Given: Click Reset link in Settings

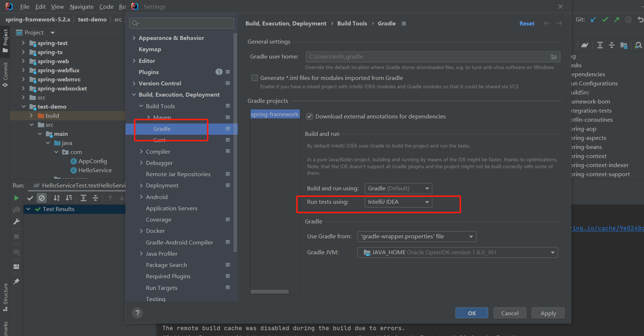Looking at the screenshot, I should 527,24.
